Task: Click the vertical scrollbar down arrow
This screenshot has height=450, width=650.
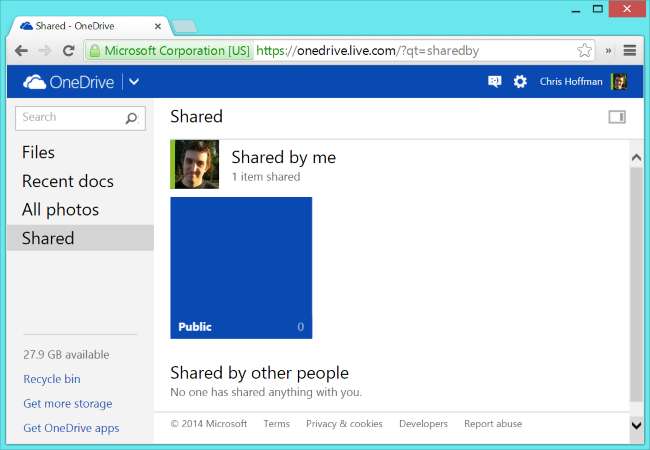Action: (636, 425)
